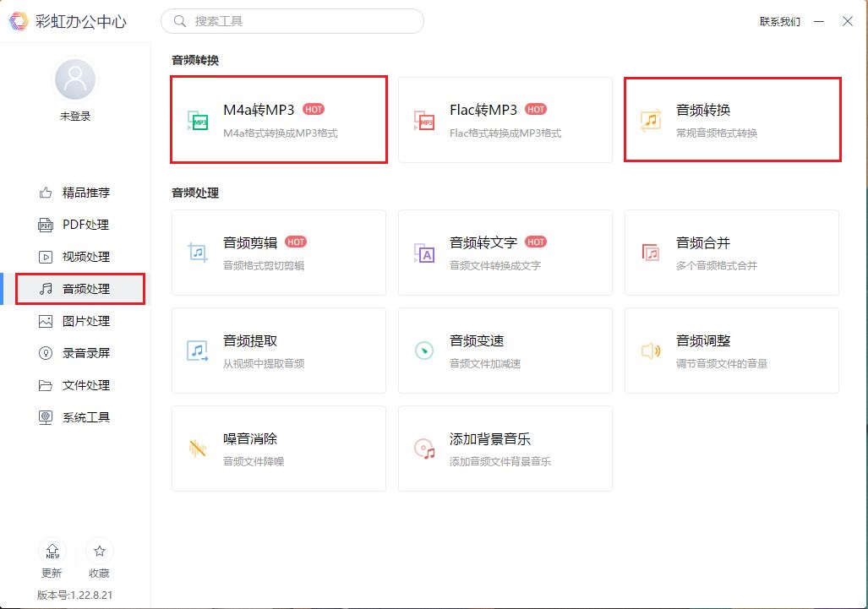This screenshot has height=609, width=868.
Task: Click the 音频变速 speed icon
Action: point(424,351)
